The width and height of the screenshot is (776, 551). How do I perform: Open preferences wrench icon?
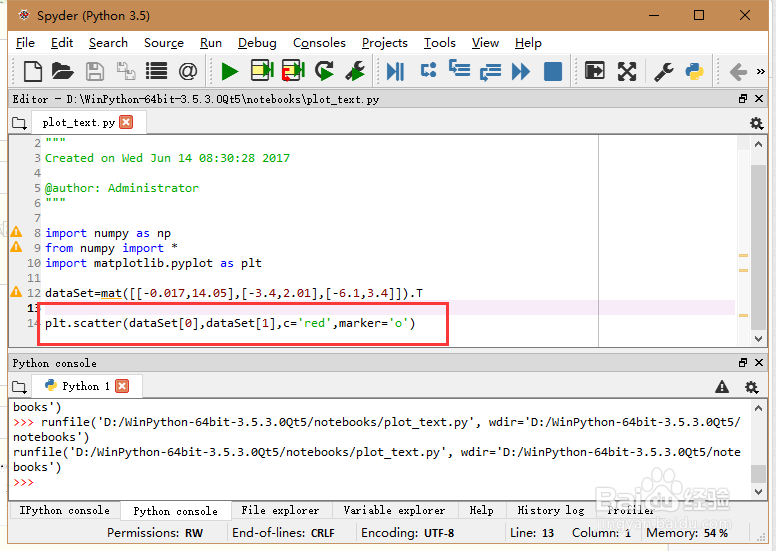[x=664, y=71]
